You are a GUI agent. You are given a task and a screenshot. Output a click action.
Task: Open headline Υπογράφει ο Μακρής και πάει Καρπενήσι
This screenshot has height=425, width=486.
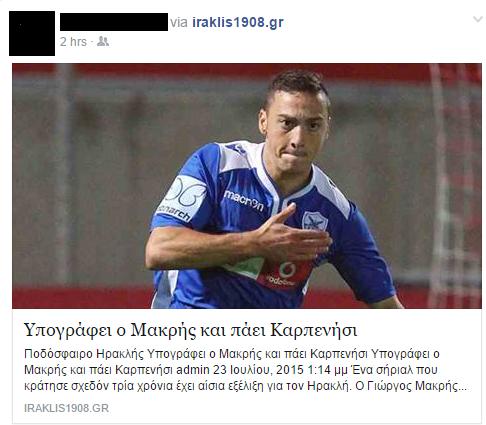[190, 330]
